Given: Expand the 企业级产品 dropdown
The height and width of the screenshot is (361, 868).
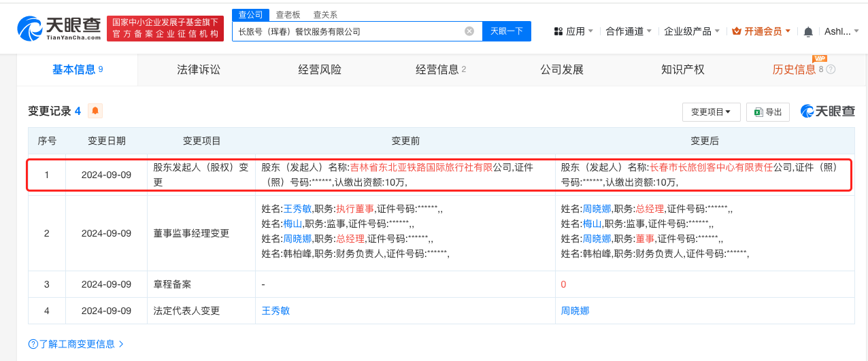Looking at the screenshot, I should 692,31.
